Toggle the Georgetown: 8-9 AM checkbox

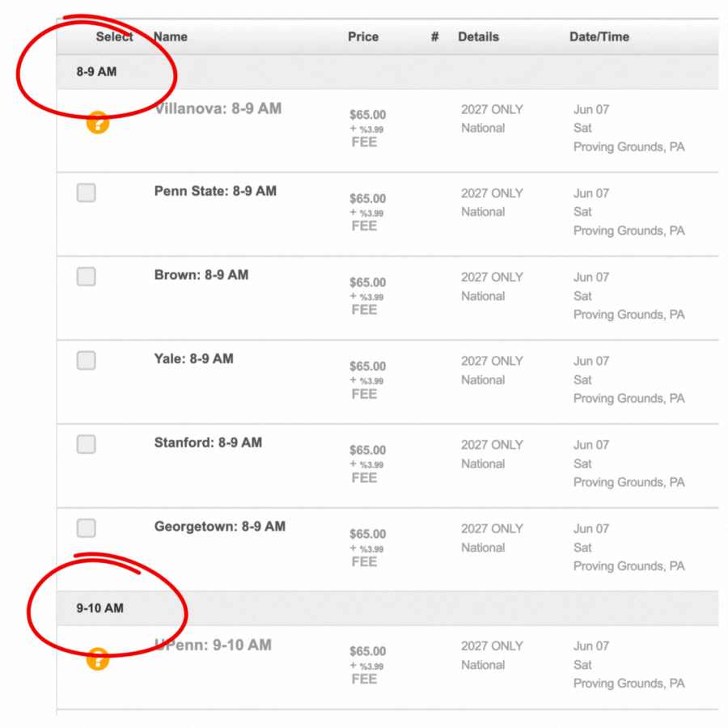[87, 528]
